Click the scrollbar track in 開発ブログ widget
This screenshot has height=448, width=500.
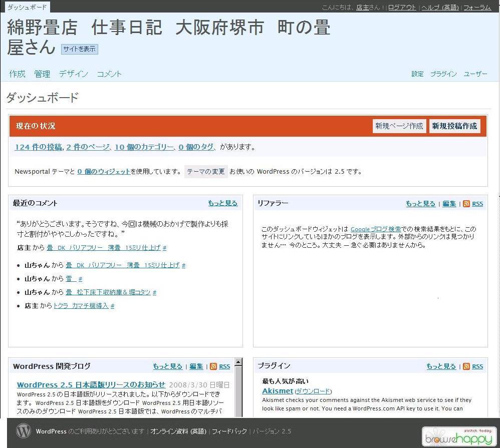pyautogui.click(x=238, y=391)
